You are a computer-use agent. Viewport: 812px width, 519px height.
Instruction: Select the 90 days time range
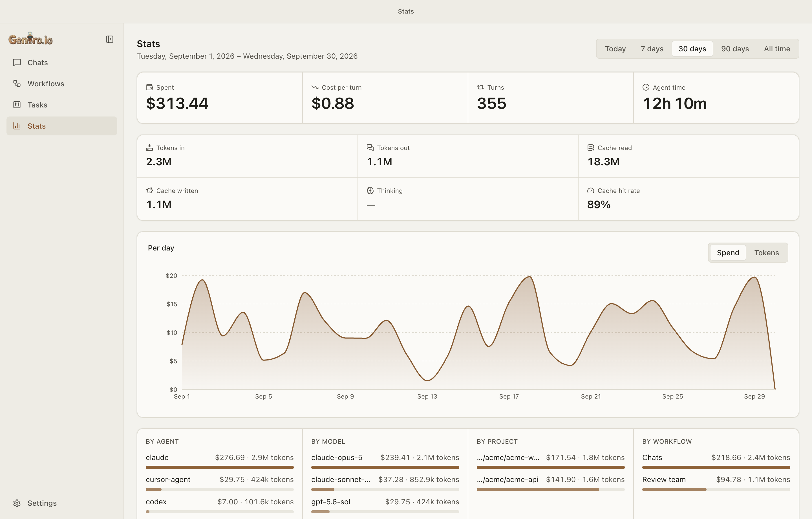pyautogui.click(x=735, y=49)
